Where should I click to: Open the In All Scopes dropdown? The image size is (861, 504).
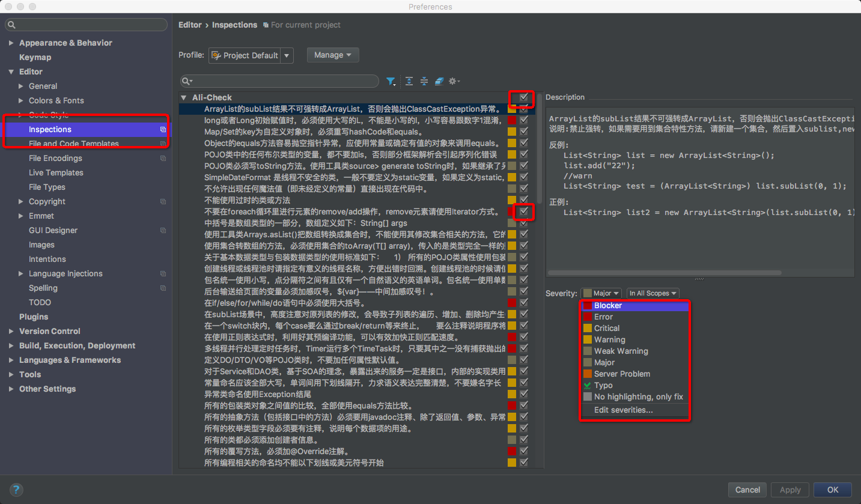click(x=653, y=293)
